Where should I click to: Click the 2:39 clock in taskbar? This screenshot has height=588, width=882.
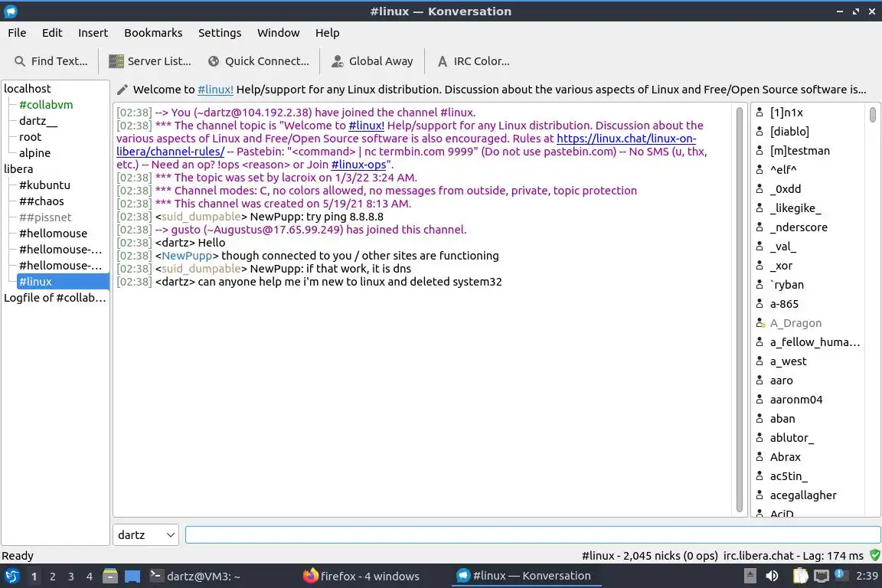(x=866, y=577)
